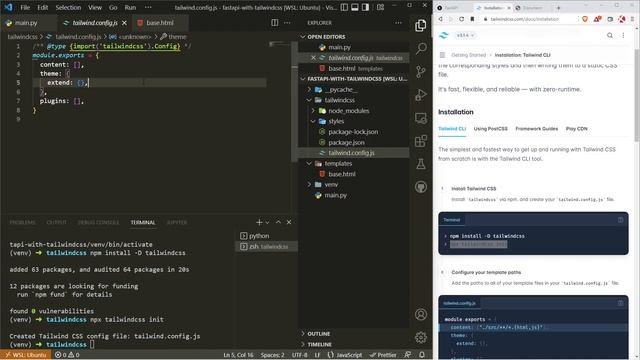Open the Extensions view
Image resolution: width=640 pixels, height=360 pixels.
click(421, 141)
